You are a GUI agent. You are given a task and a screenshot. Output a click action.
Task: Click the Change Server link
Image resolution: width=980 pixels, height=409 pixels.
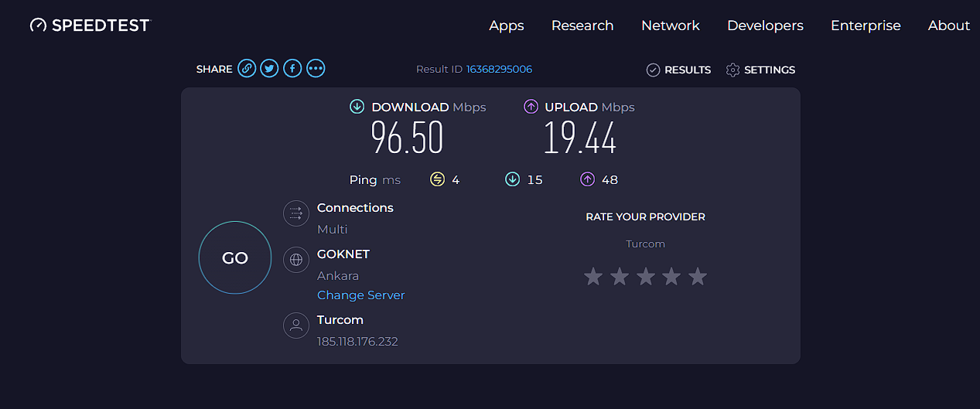click(361, 295)
